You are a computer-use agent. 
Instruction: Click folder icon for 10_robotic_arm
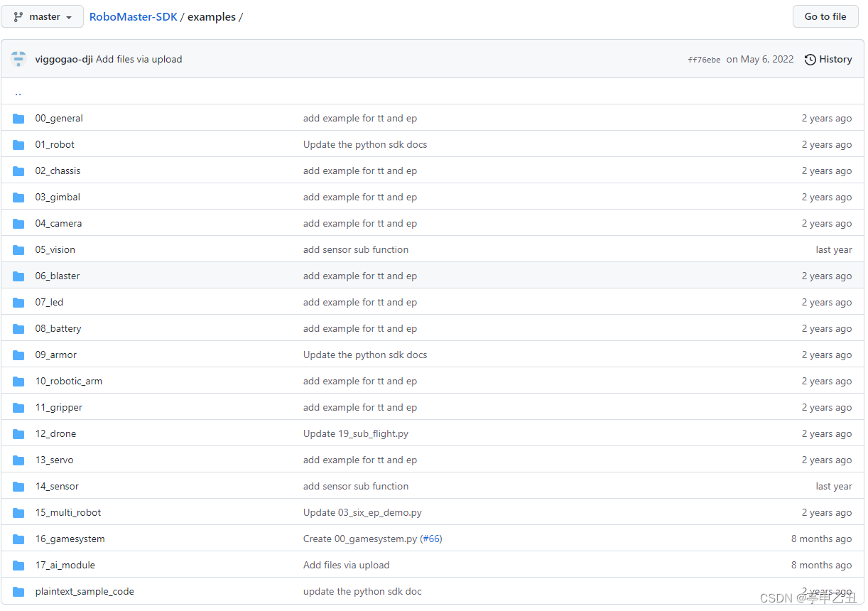click(x=18, y=382)
